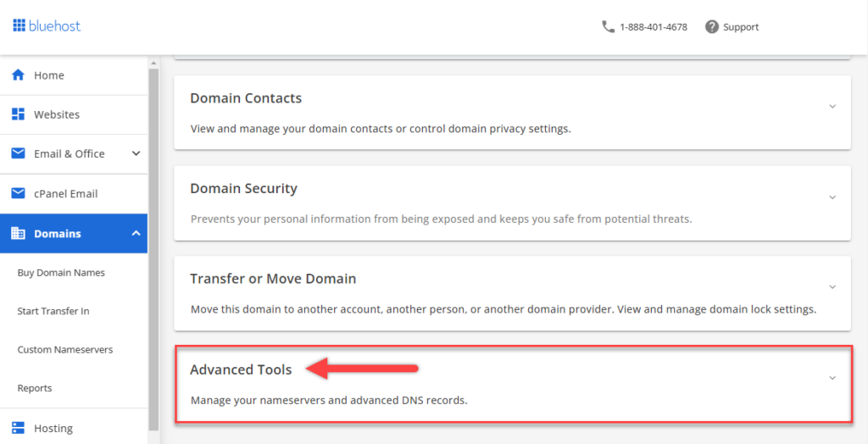Collapse the Domains menu chevron
The height and width of the screenshot is (444, 868).
click(x=136, y=233)
